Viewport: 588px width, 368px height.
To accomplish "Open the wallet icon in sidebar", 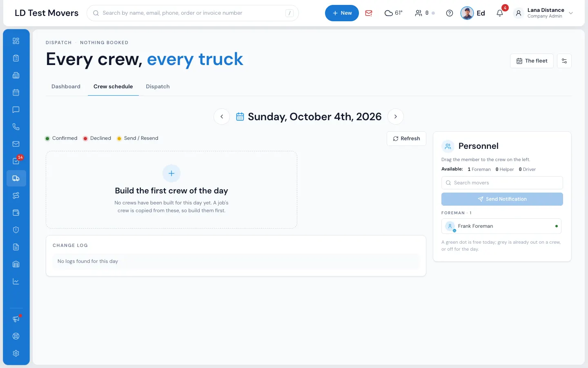I will click(16, 213).
